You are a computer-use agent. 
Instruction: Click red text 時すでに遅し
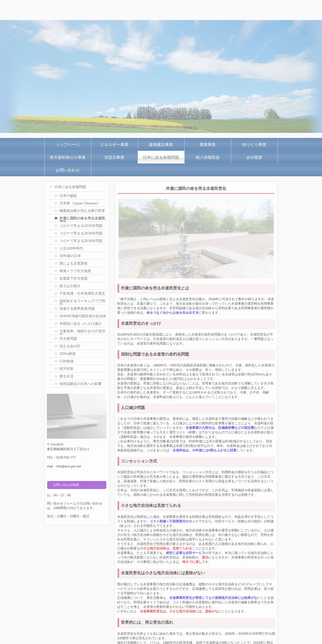coord(192,562)
